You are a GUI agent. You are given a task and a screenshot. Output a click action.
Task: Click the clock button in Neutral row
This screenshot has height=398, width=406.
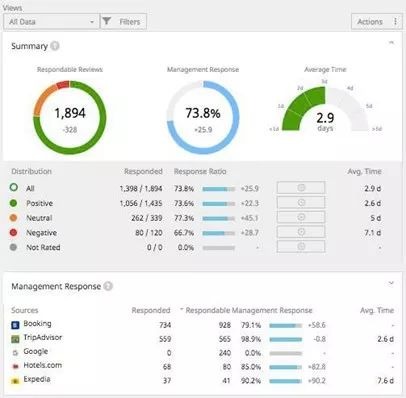coord(301,217)
